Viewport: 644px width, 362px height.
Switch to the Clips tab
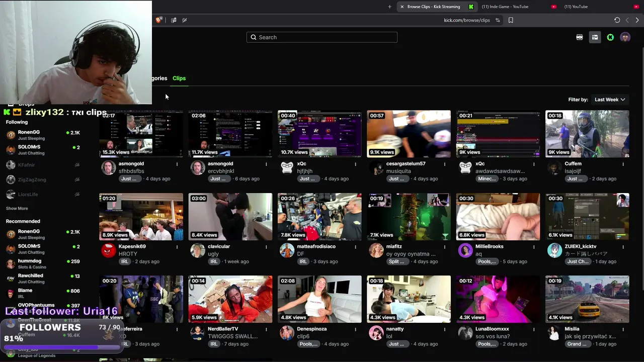point(179,78)
